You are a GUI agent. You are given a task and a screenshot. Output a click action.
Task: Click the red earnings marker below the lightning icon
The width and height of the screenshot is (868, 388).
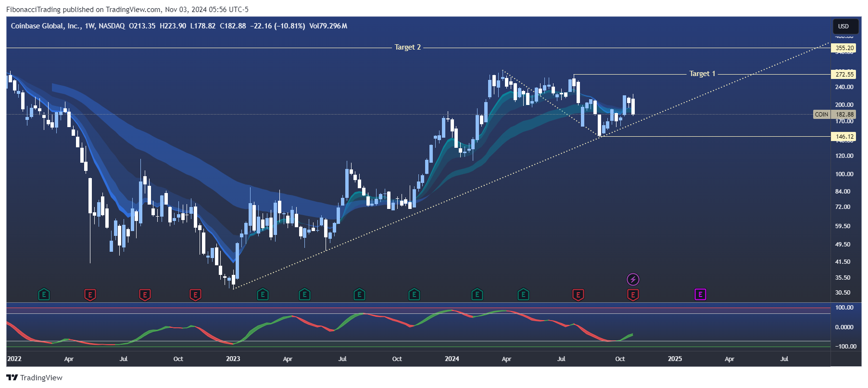click(x=633, y=294)
